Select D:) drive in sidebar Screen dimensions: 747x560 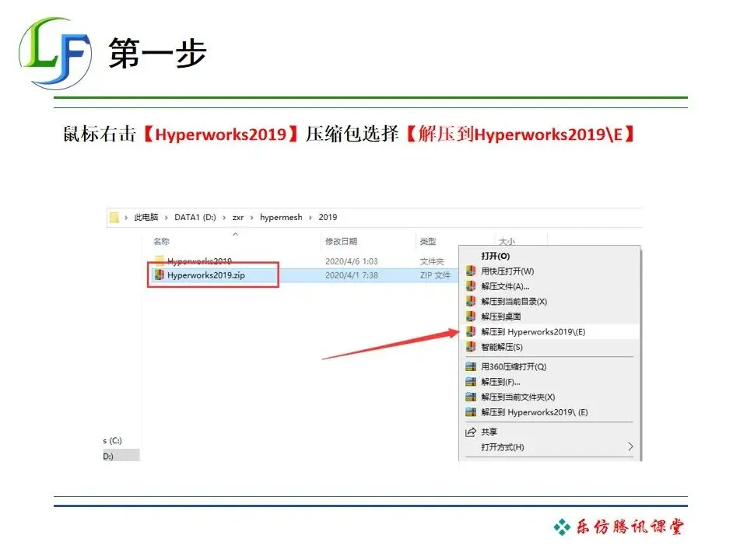coord(121,457)
